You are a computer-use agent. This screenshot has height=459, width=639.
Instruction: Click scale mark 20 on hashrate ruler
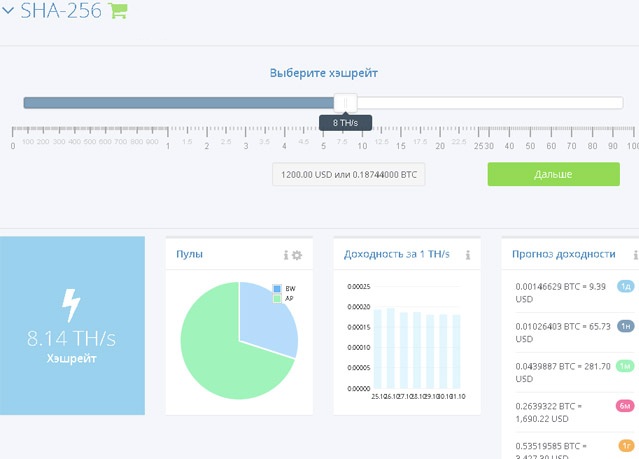tap(440, 146)
